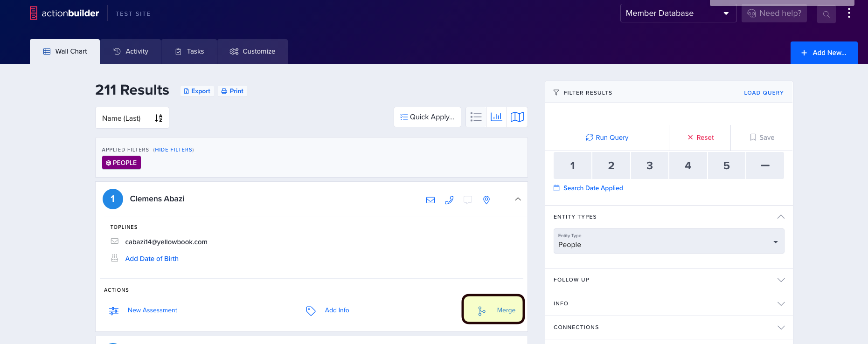Screen dimensions: 868x344
Task: Open the Tasks tab
Action: (x=189, y=51)
